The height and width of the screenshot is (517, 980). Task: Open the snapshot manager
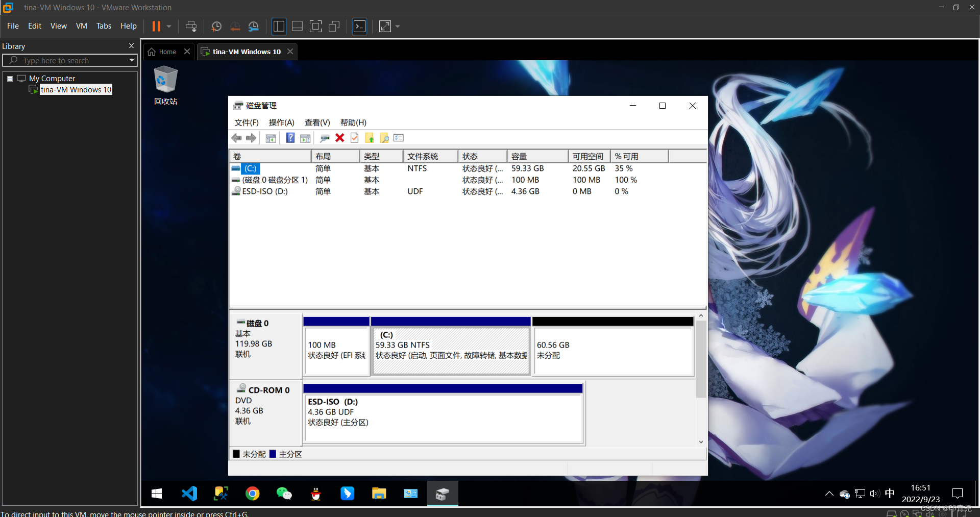pyautogui.click(x=254, y=26)
